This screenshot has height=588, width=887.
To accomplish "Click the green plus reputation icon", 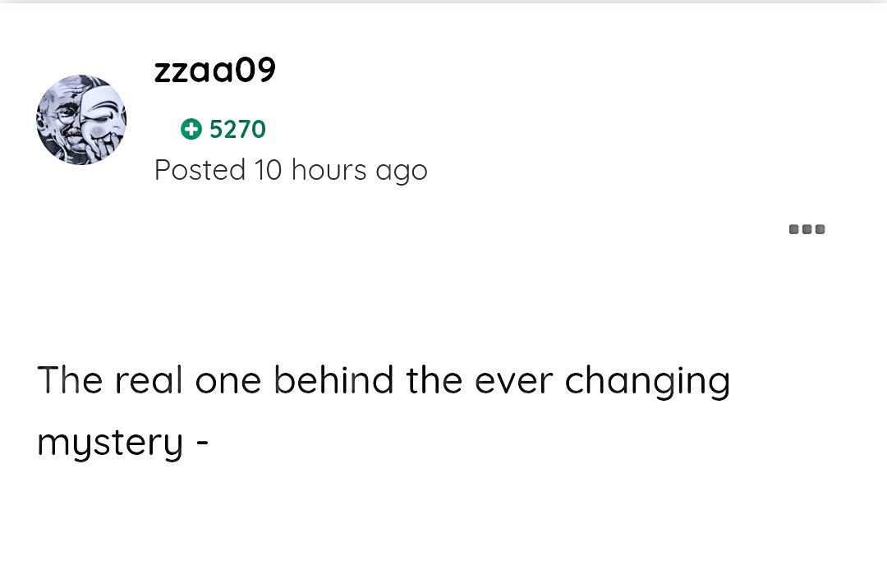I will (x=191, y=129).
